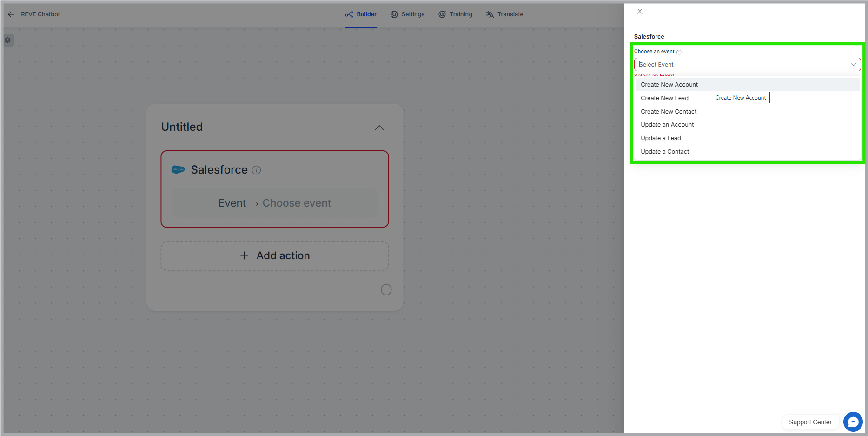Open the blue chat bubble support icon

coord(853,422)
